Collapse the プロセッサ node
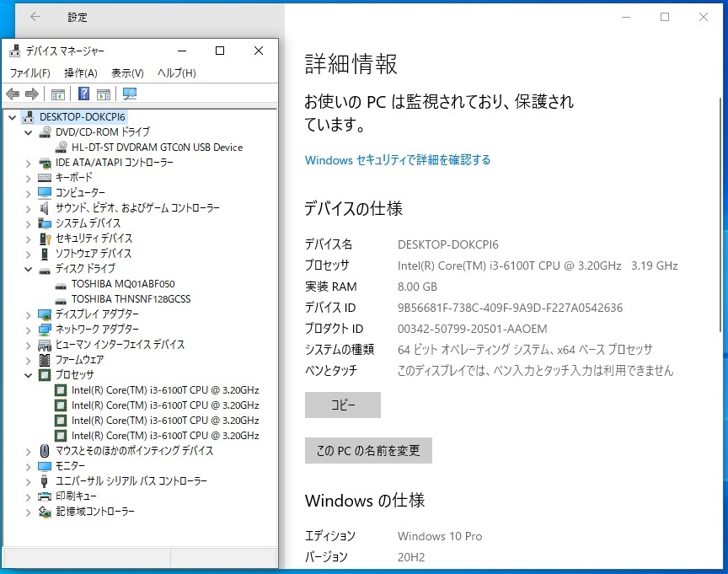This screenshot has width=728, height=574. point(29,375)
